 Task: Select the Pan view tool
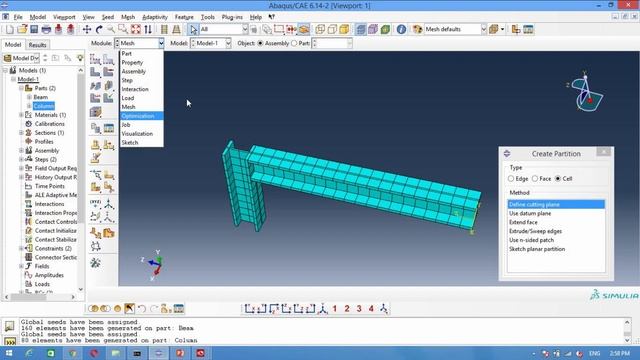coord(87,29)
